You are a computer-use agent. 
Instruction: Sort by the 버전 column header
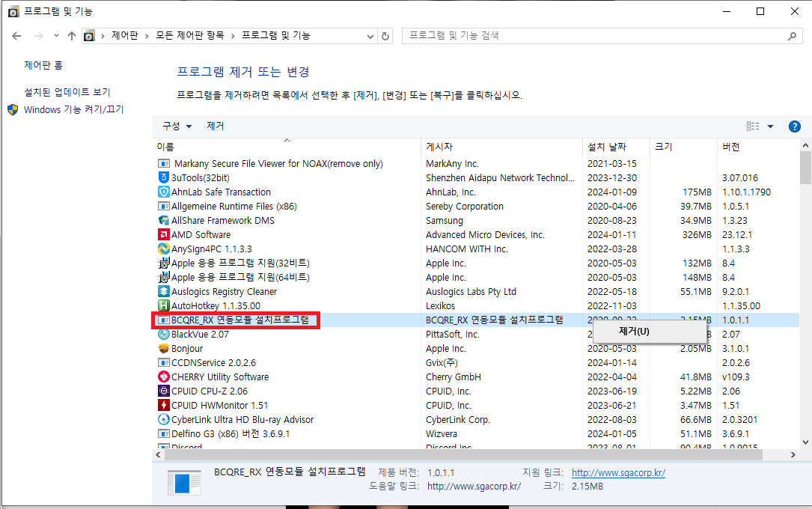[758, 147]
